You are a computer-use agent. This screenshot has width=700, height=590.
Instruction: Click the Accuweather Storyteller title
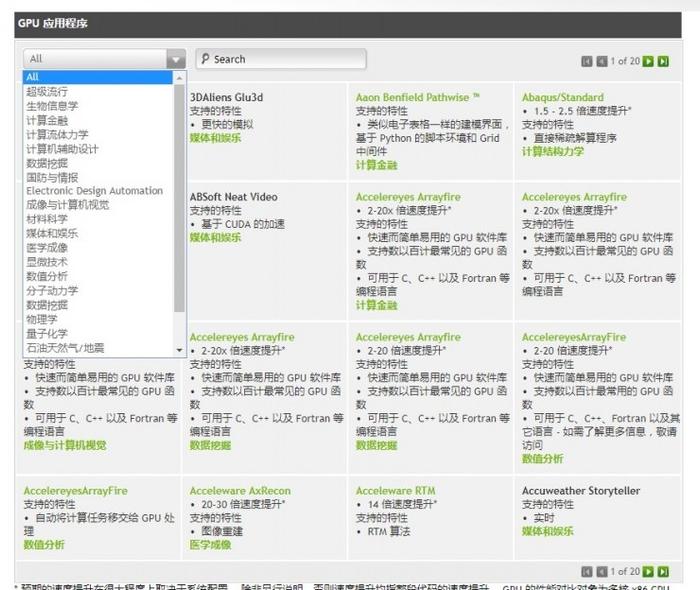pyautogui.click(x=581, y=491)
